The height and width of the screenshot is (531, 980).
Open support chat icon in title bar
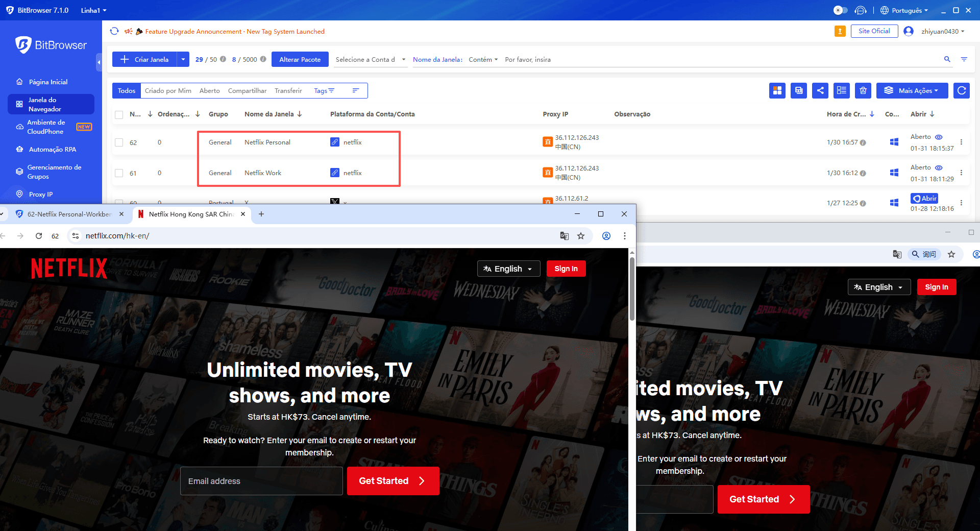pos(861,10)
